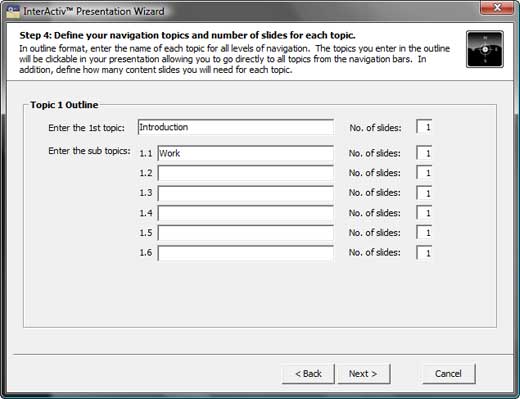Image resolution: width=520 pixels, height=399 pixels.
Task: Click the 'Topic 1 Outline' group title
Action: [64, 105]
